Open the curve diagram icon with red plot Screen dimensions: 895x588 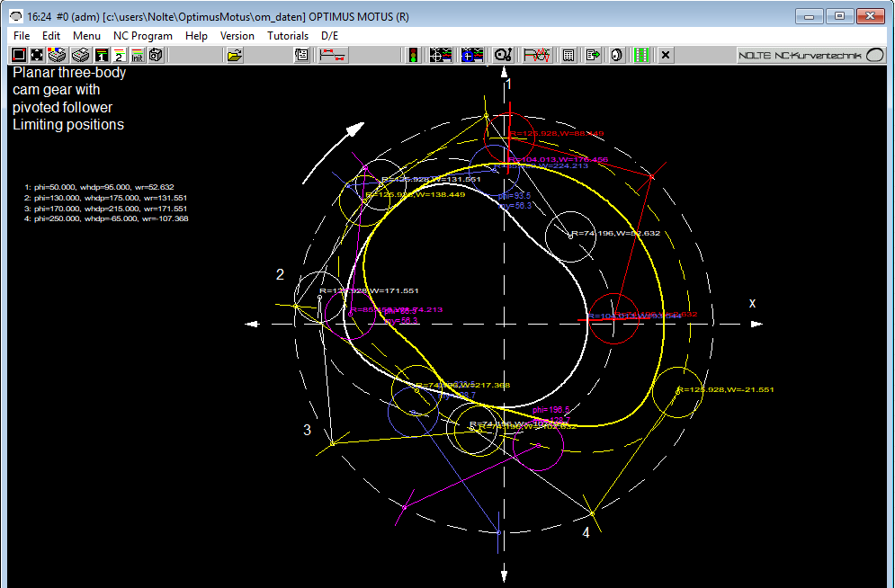click(x=537, y=55)
